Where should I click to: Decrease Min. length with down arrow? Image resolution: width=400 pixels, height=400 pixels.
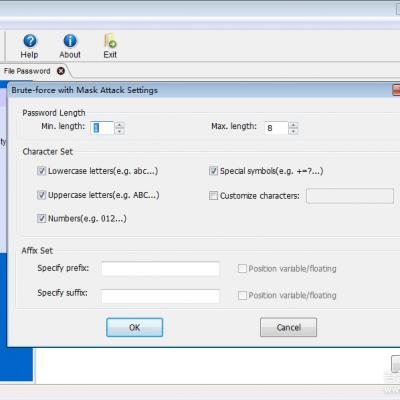pyautogui.click(x=119, y=131)
